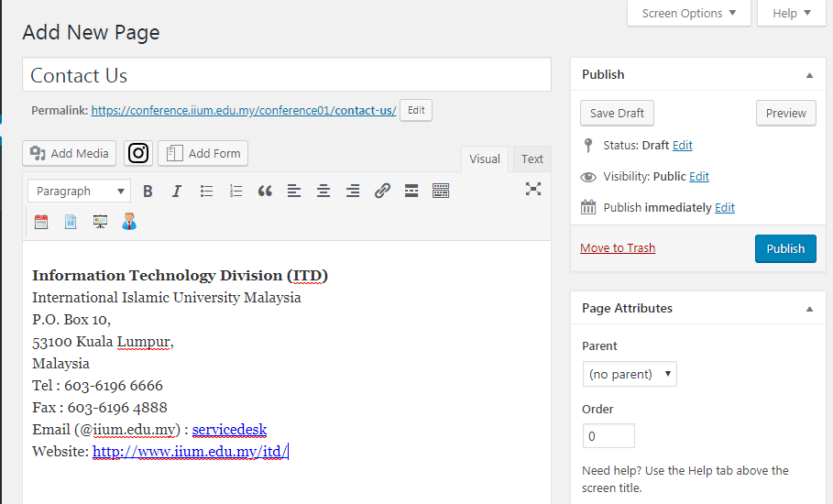Click the visibility eye icon

coord(588,177)
